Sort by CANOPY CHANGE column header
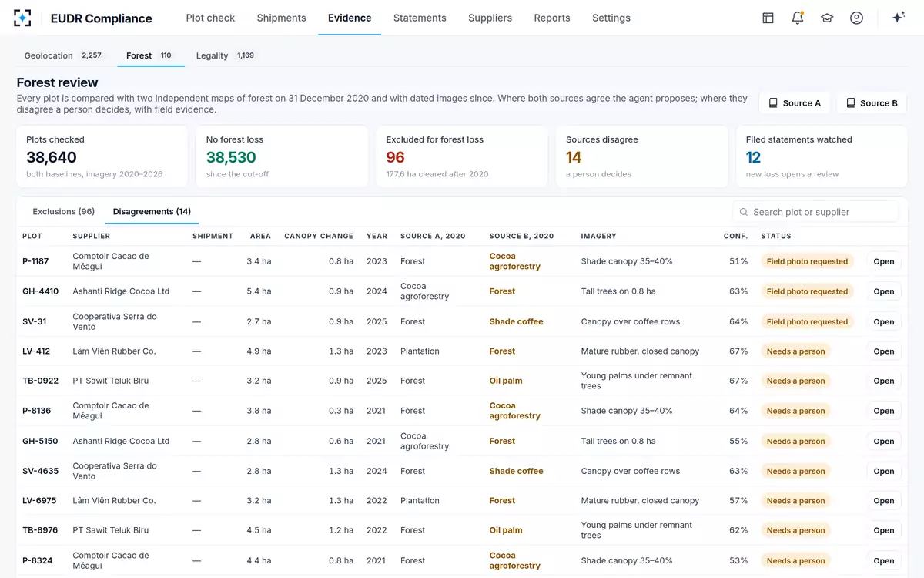This screenshot has height=578, width=924. point(319,236)
